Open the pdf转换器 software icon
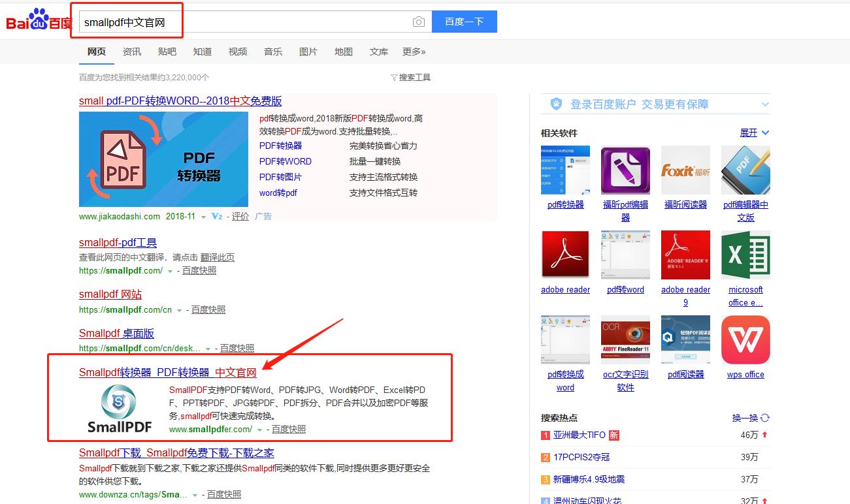 click(x=565, y=170)
